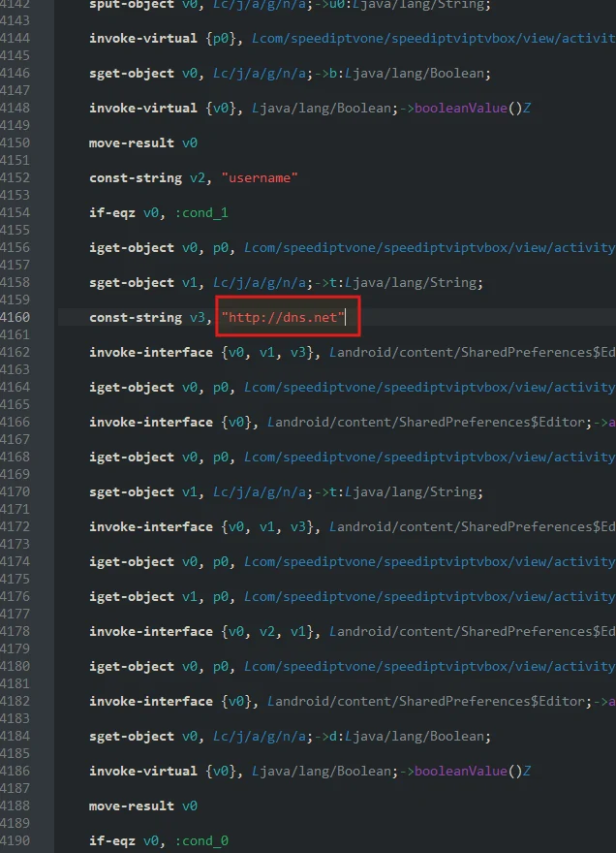Click line number 4160 in the gutter
The width and height of the screenshot is (616, 853).
15,317
